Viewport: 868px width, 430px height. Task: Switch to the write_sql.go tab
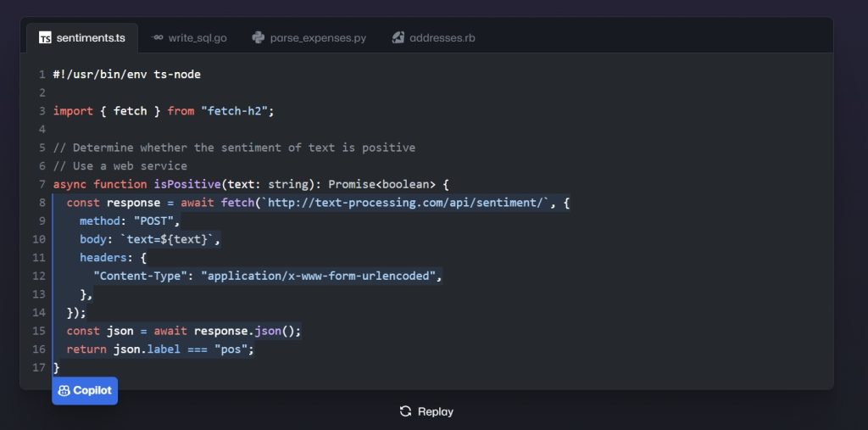[x=189, y=38]
